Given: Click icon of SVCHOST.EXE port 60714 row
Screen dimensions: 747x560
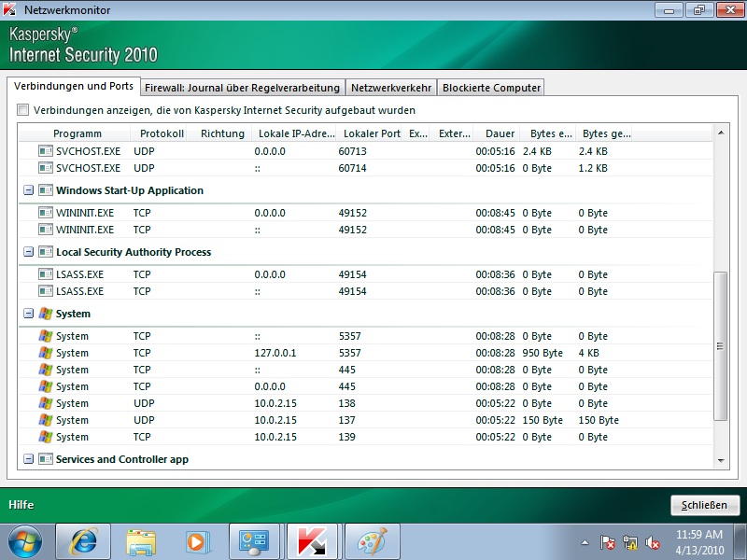Looking at the screenshot, I should (x=46, y=168).
